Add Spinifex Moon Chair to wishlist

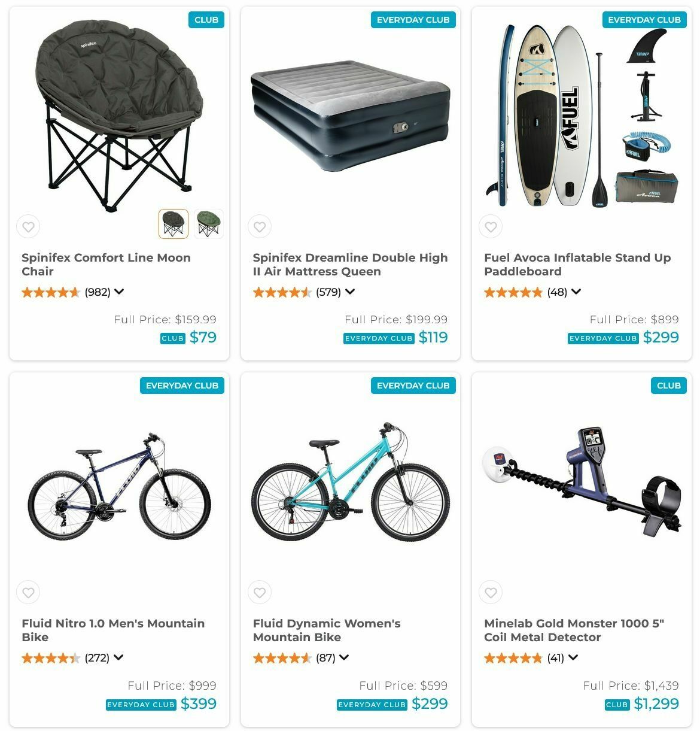[28, 227]
